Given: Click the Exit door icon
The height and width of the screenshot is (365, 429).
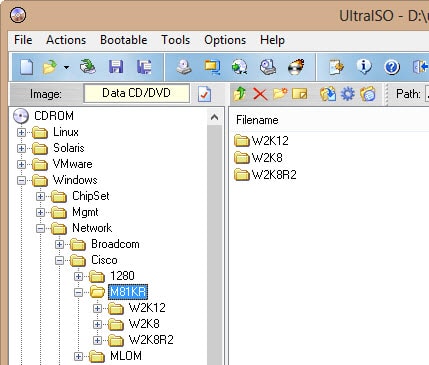Looking at the screenshot, I should coord(421,67).
